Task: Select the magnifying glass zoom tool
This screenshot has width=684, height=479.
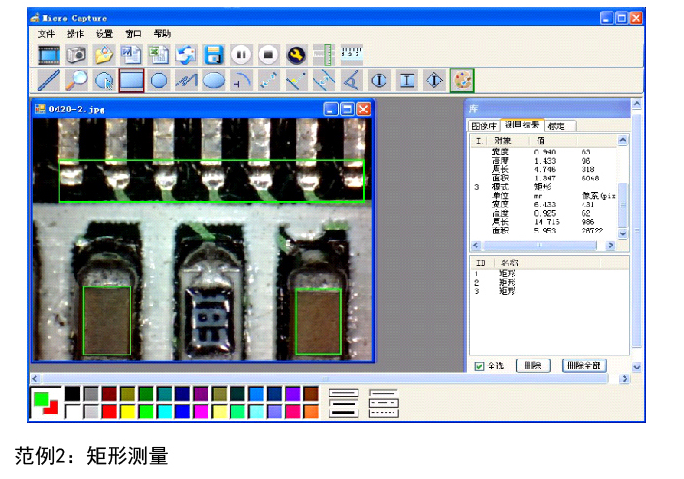Action: [x=76, y=80]
